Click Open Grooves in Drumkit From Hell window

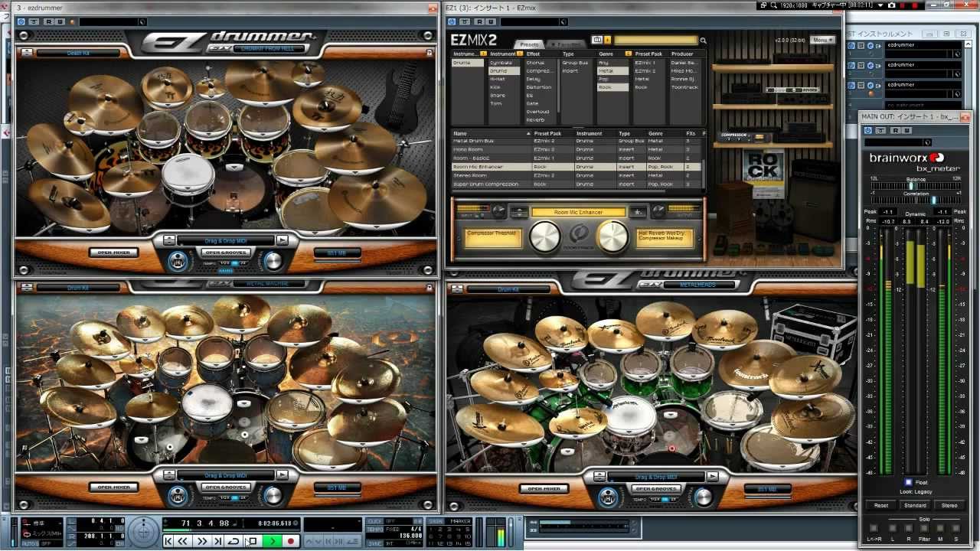[x=225, y=252]
